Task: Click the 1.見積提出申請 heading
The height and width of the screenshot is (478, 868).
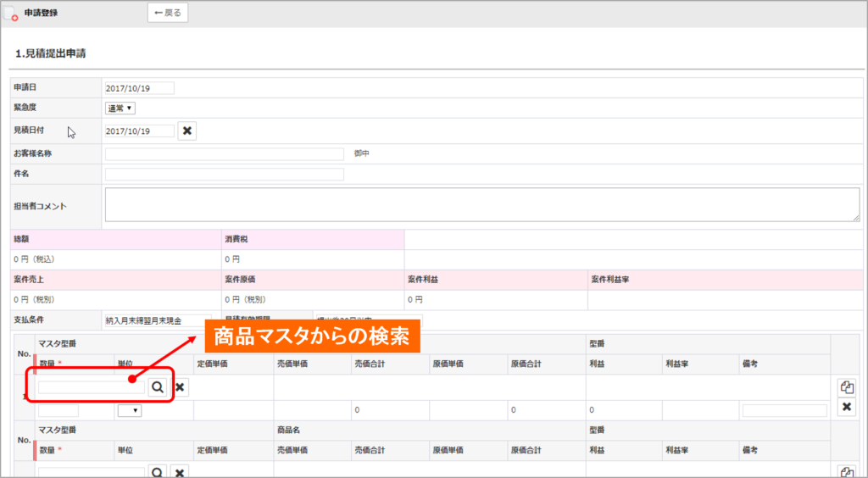Action: click(50, 53)
